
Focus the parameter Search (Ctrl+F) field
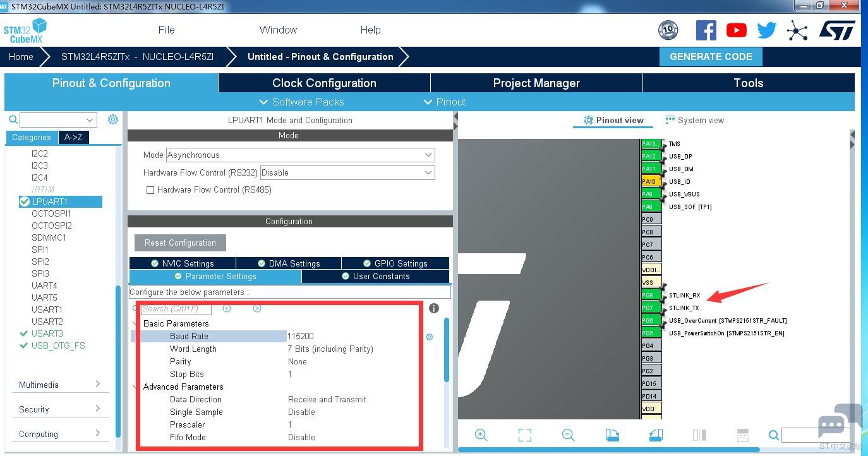176,308
